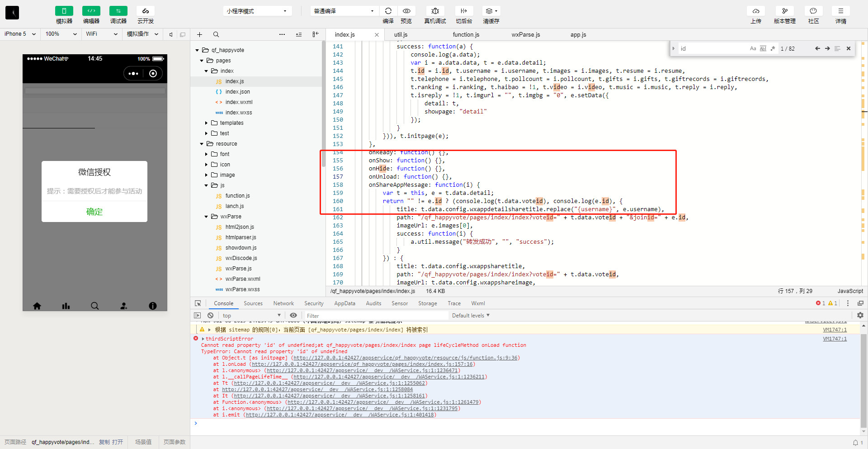
Task: Open the iPhone 5 device dropdown
Action: [x=20, y=34]
